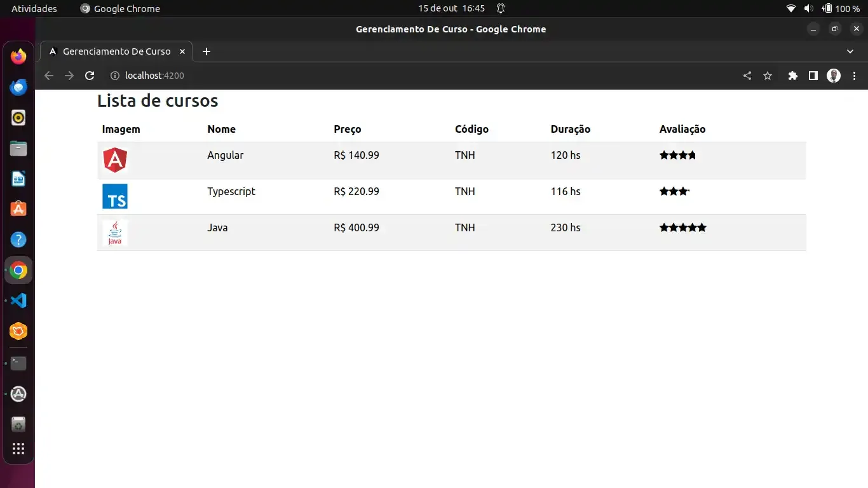Click the Duração column header
The image size is (868, 488).
(571, 129)
